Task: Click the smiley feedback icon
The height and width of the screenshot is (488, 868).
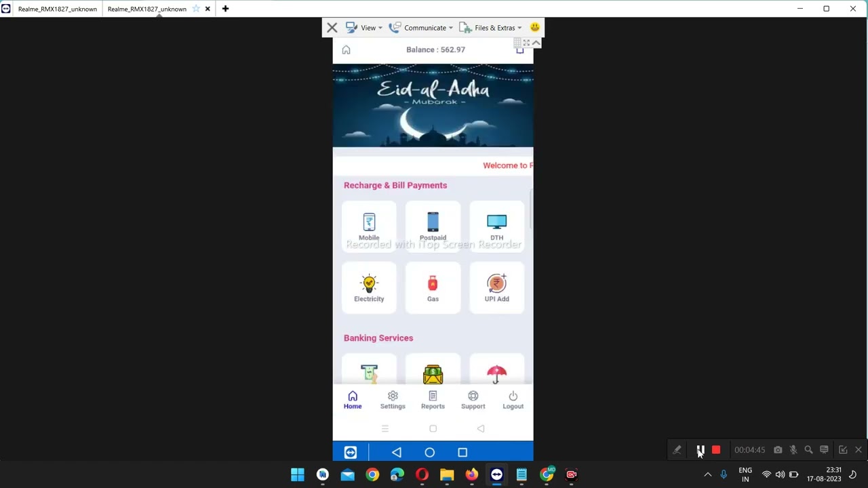Action: pos(534,27)
